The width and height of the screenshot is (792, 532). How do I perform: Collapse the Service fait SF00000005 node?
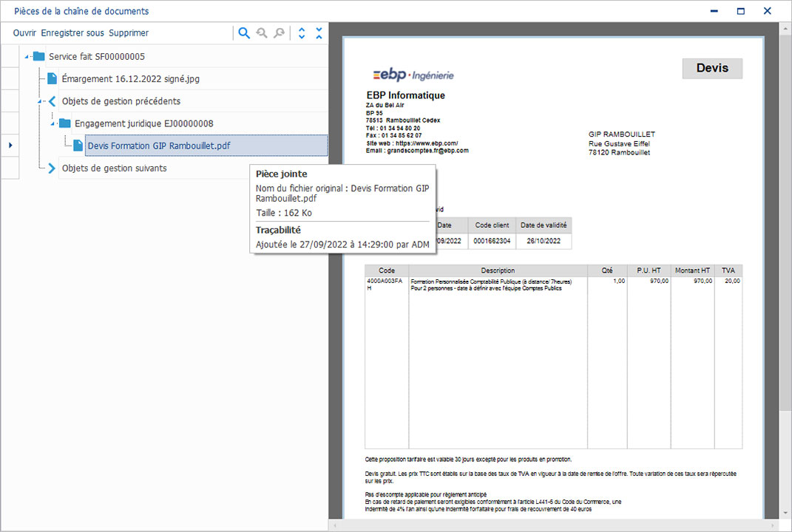27,57
